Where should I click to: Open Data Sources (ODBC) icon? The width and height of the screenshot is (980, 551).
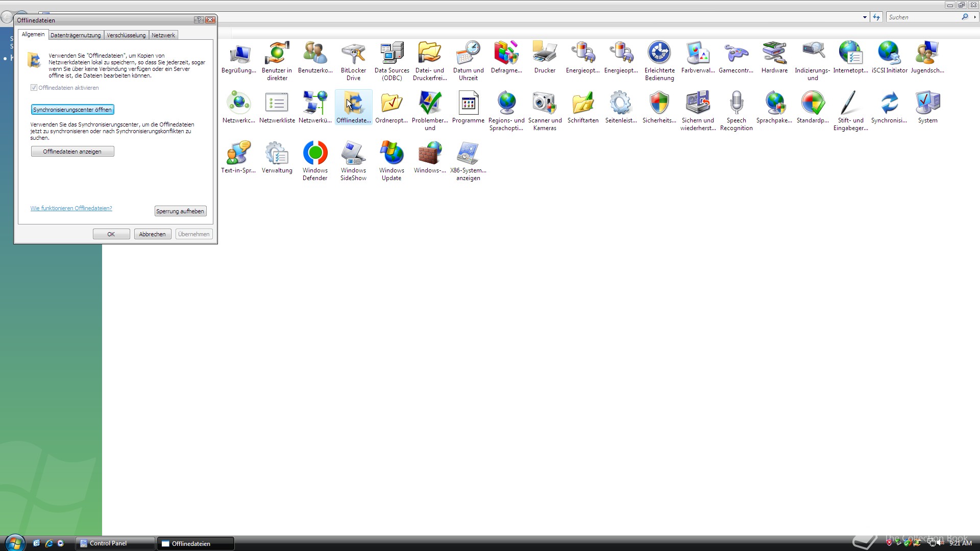[392, 61]
